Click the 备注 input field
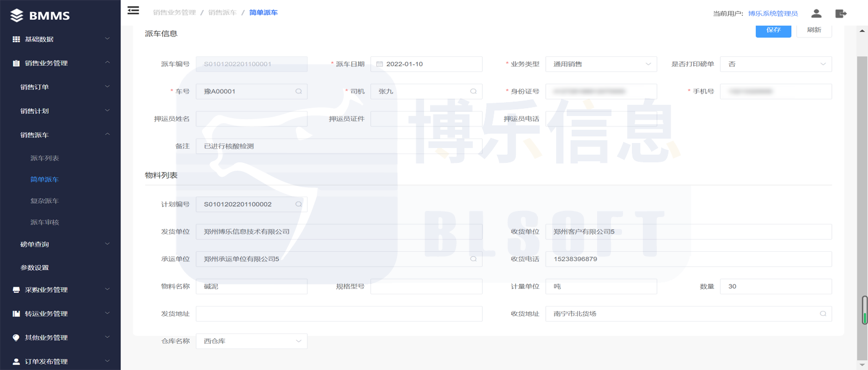 [339, 146]
